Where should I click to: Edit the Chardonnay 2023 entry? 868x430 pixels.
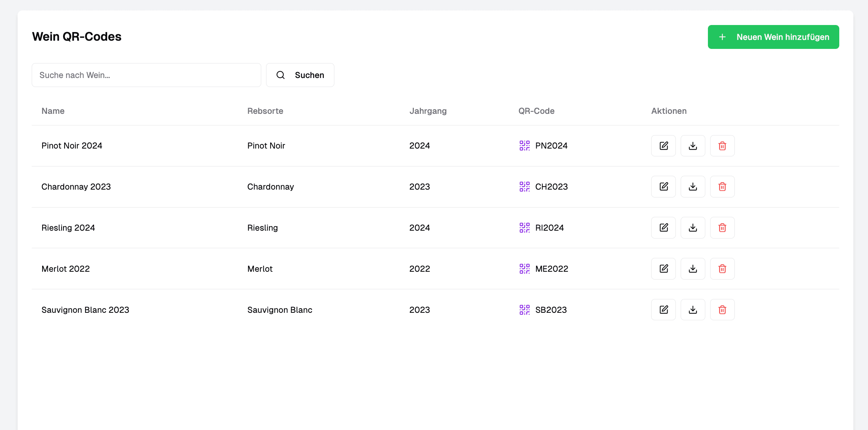[x=664, y=187]
